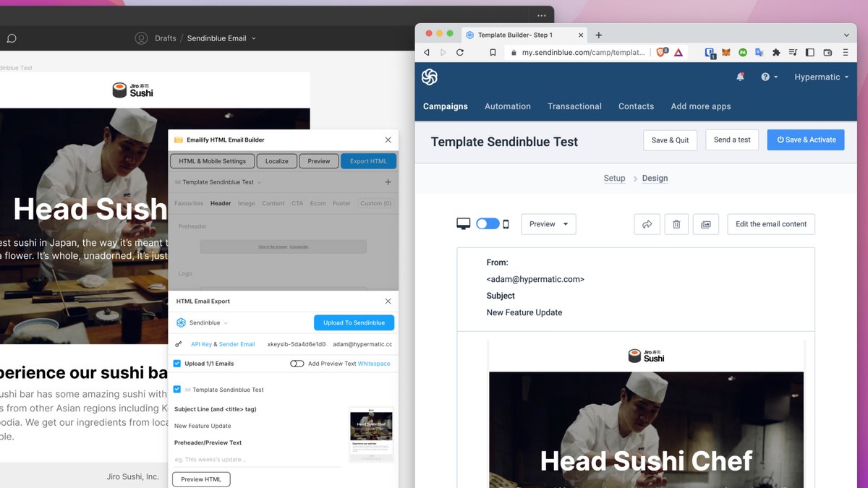The height and width of the screenshot is (488, 868).
Task: Uncheck Template Sendinblue Test checkbox
Action: pos(177,389)
